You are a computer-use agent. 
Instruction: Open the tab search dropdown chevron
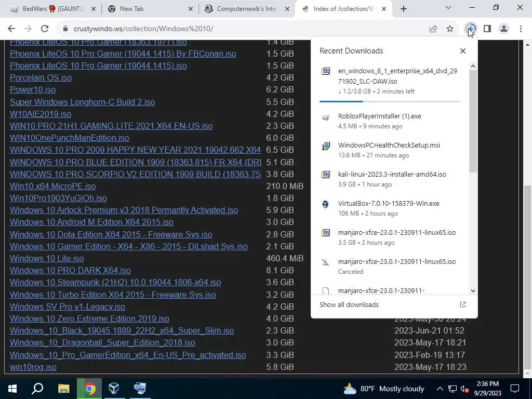[x=448, y=7]
